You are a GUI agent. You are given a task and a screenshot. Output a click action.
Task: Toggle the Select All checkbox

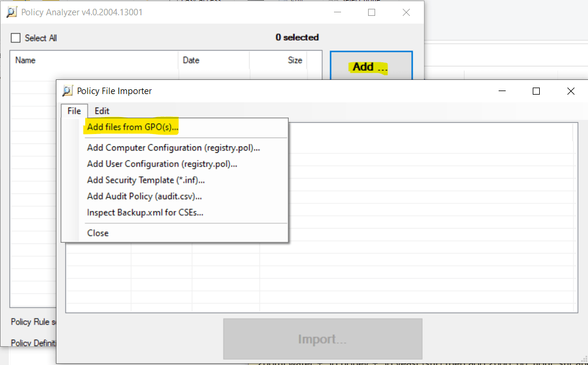(x=16, y=38)
